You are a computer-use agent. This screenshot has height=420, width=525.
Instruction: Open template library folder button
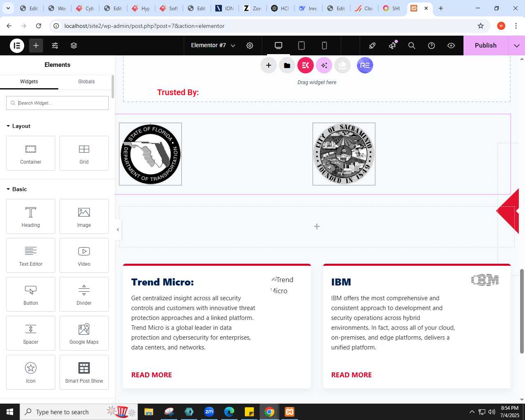[287, 65]
